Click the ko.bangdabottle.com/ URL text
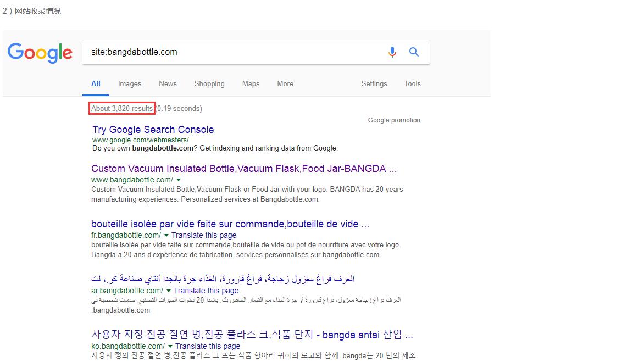 [x=127, y=347]
